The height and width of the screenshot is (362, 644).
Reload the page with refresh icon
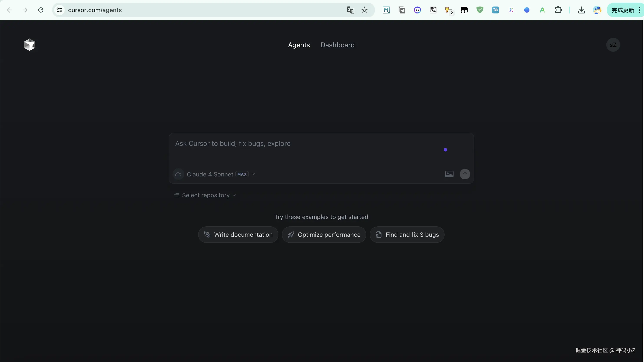(41, 10)
